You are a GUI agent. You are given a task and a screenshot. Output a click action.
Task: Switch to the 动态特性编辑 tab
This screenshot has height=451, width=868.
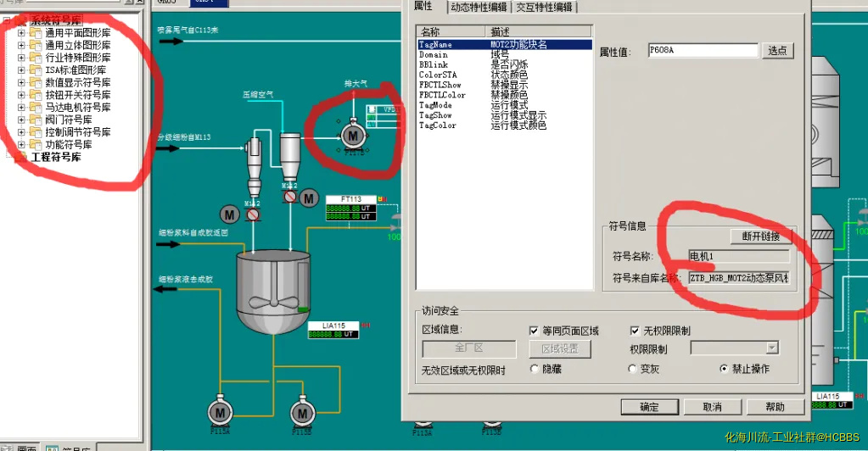click(x=479, y=7)
